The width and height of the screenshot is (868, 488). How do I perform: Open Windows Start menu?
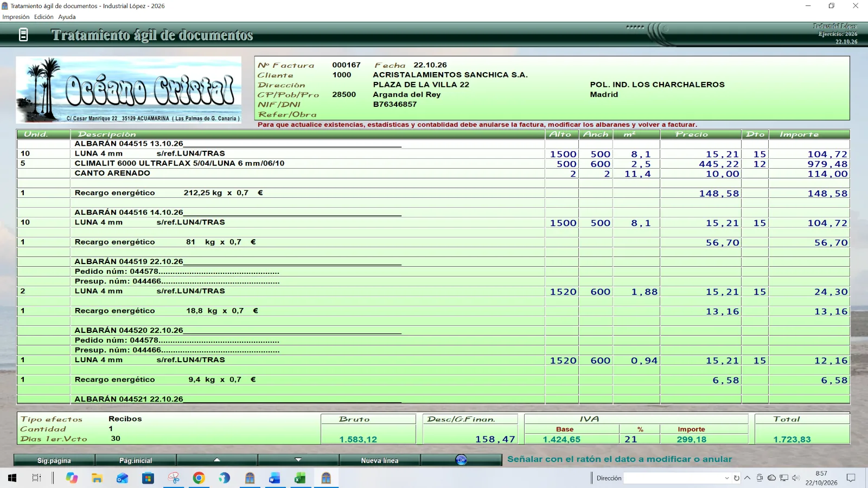[12, 478]
